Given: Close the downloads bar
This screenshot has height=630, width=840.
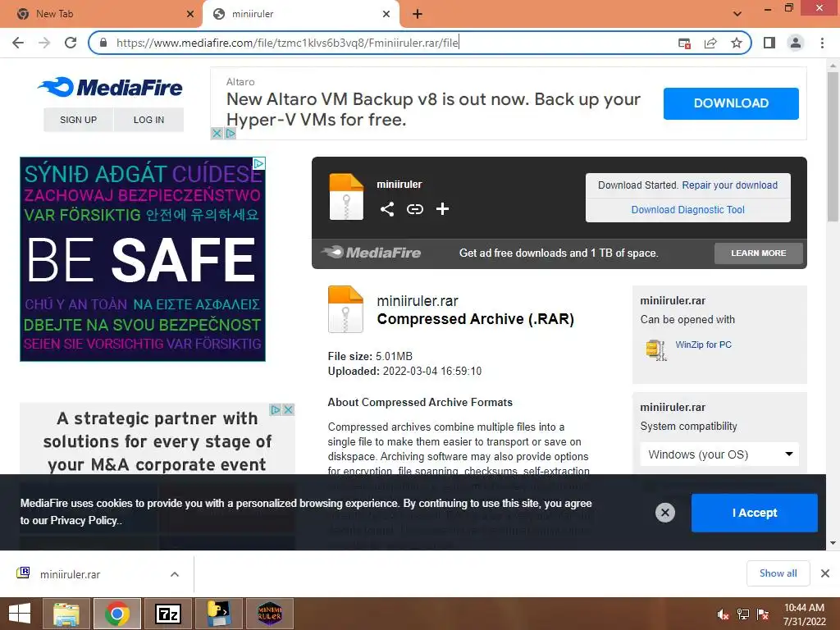Looking at the screenshot, I should 825,573.
